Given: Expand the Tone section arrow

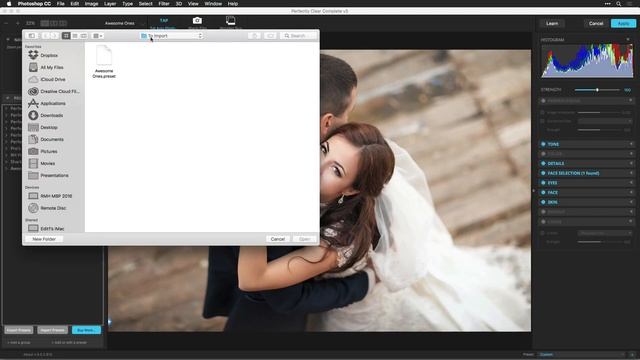Looking at the screenshot, I should coord(631,144).
